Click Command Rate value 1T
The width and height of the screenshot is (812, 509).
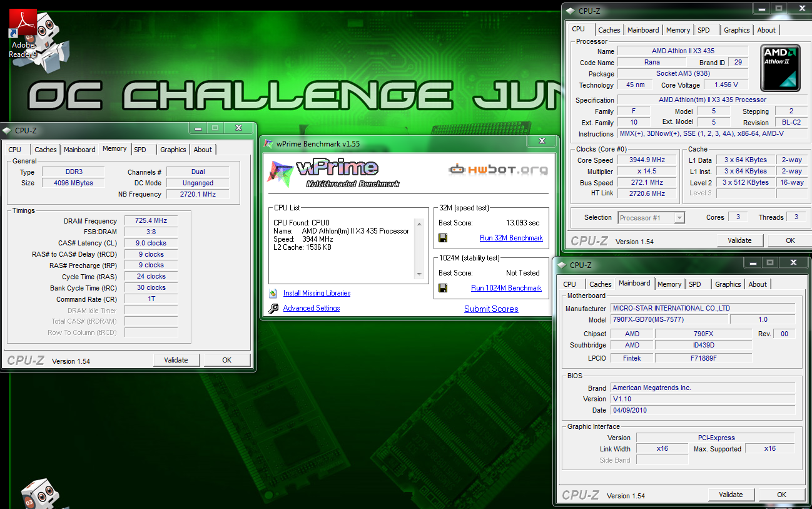(151, 299)
